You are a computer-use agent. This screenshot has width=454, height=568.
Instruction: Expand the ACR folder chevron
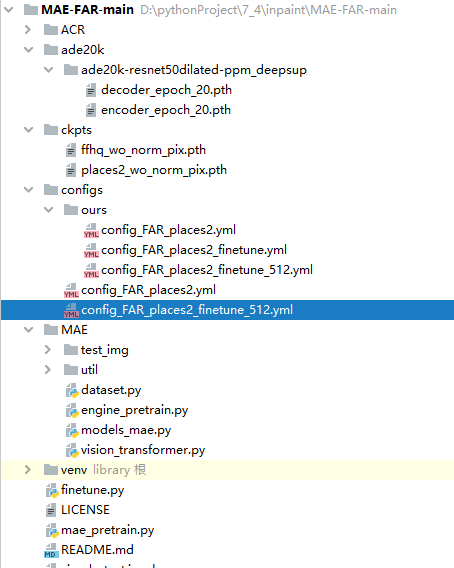coord(28,30)
